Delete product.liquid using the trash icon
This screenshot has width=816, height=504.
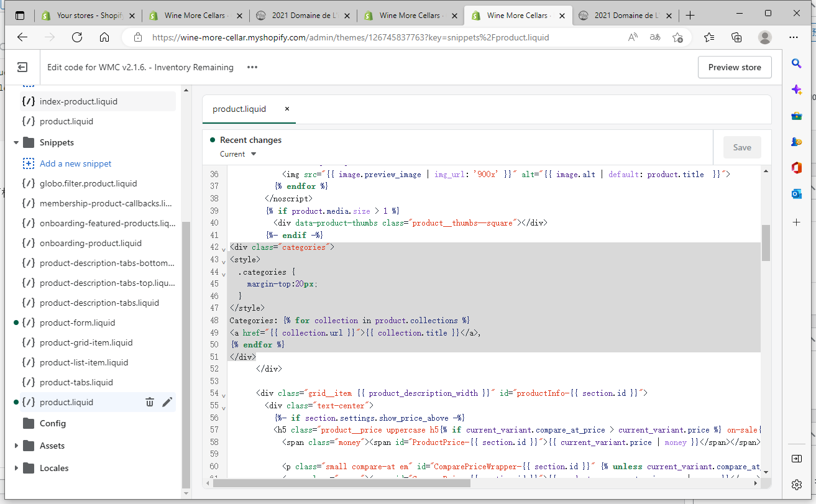149,402
